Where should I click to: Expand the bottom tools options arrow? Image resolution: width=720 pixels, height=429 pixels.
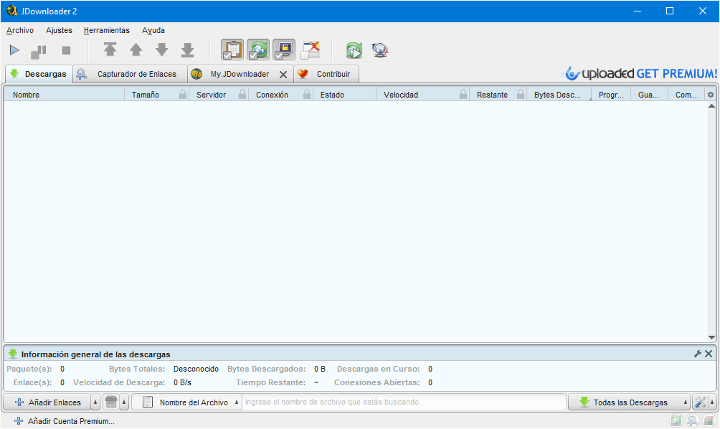click(712, 402)
